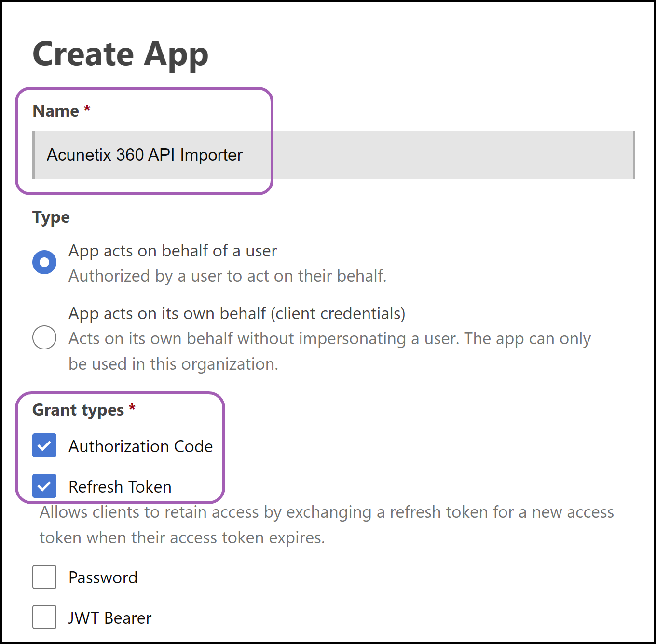Click the 'Authorization Code' label text
This screenshot has width=656, height=644.
tap(141, 446)
